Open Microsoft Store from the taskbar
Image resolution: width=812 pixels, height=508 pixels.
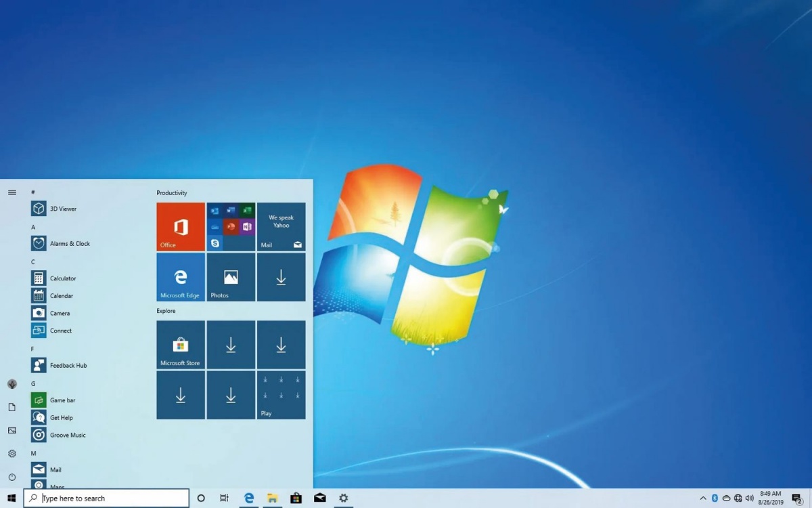(x=296, y=499)
